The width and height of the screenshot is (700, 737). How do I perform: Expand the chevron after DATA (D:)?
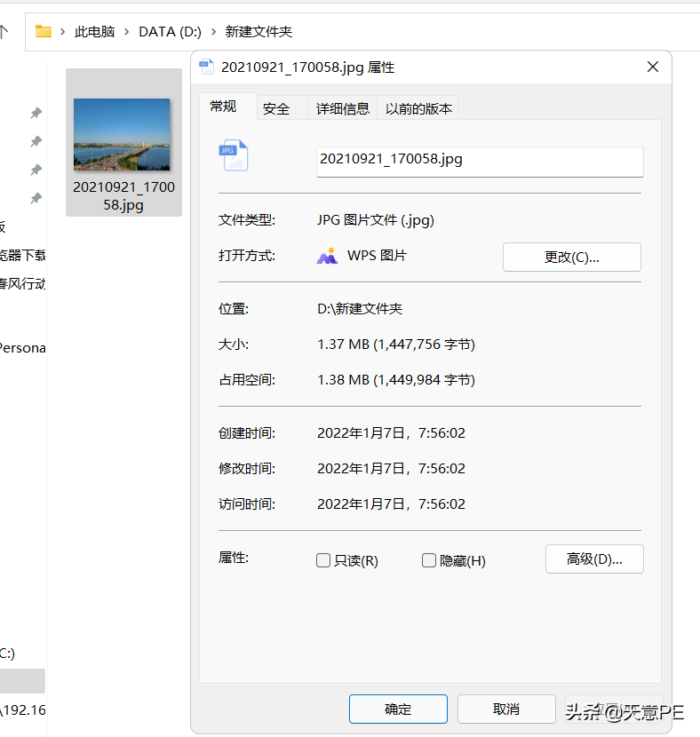[x=213, y=31]
